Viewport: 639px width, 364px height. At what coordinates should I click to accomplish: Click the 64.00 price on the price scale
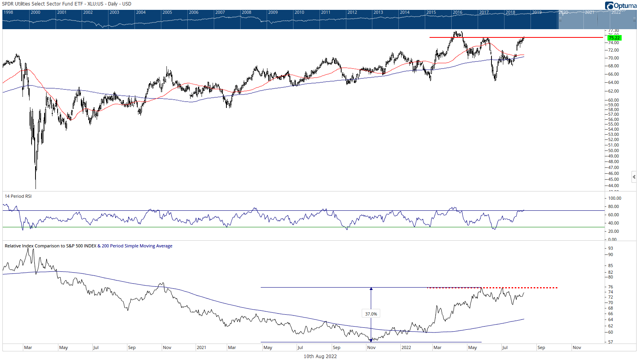(x=613, y=82)
